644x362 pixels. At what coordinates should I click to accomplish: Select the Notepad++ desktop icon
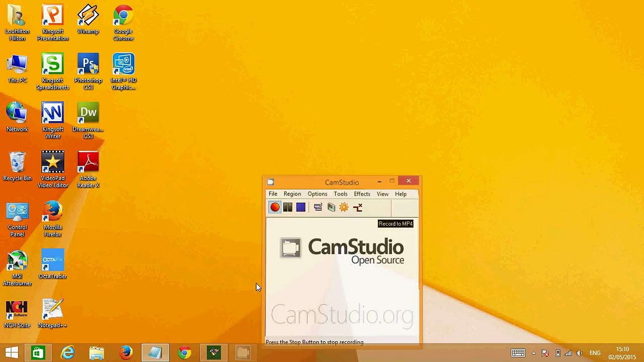[53, 314]
